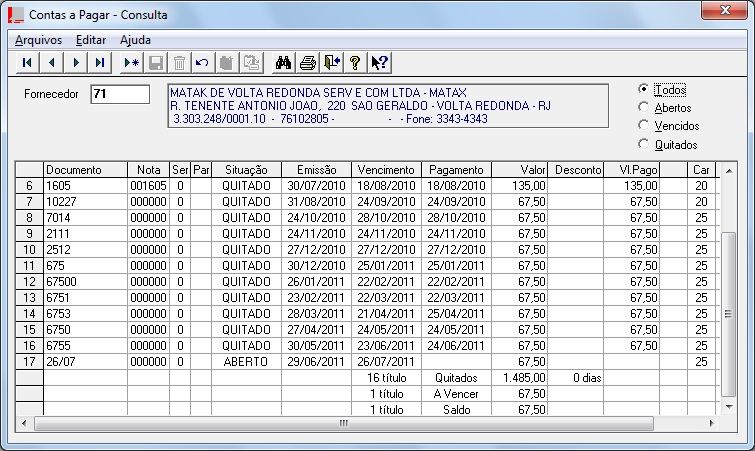
Task: Click the horizontal scrollbar thumb
Action: pyautogui.click(x=344, y=424)
